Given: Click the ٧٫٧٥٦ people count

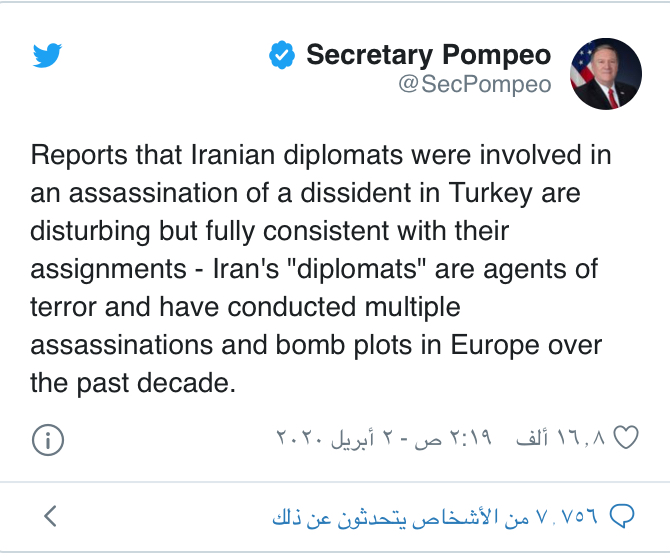Looking at the screenshot, I should [568, 517].
